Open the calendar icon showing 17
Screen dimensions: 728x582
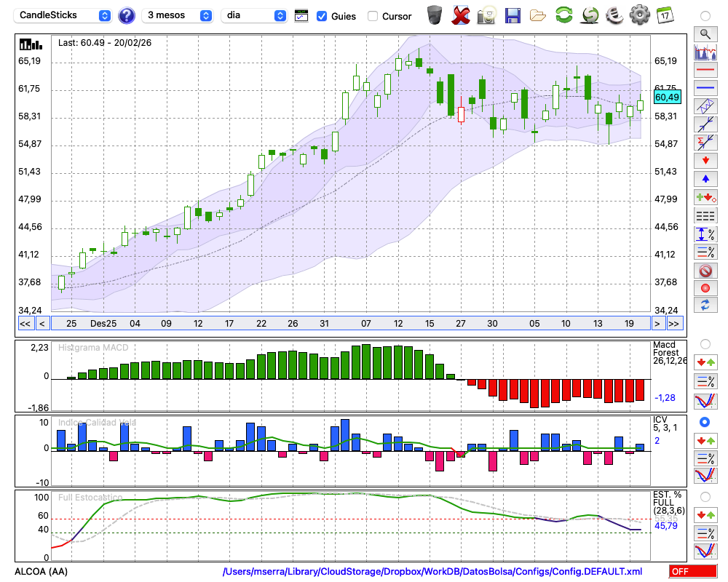tap(664, 15)
